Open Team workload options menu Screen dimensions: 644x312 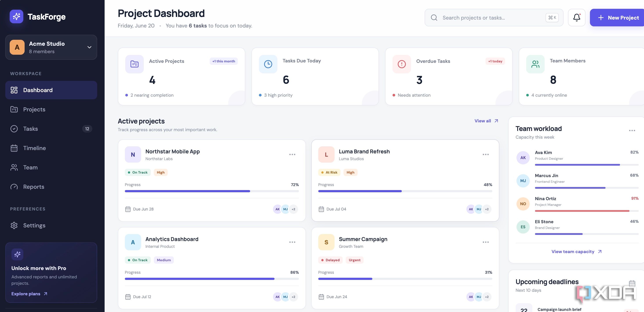coord(632,131)
